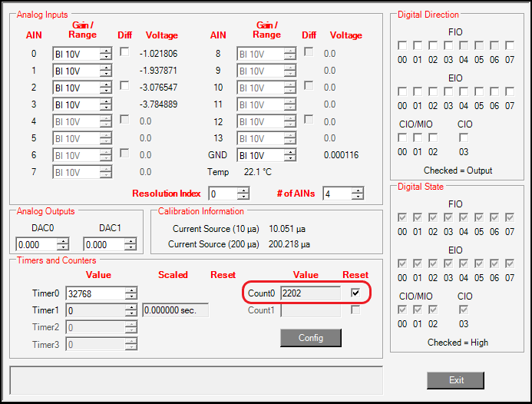
Task: Enable Diff checkbox for AIN 0
Action: (x=124, y=51)
